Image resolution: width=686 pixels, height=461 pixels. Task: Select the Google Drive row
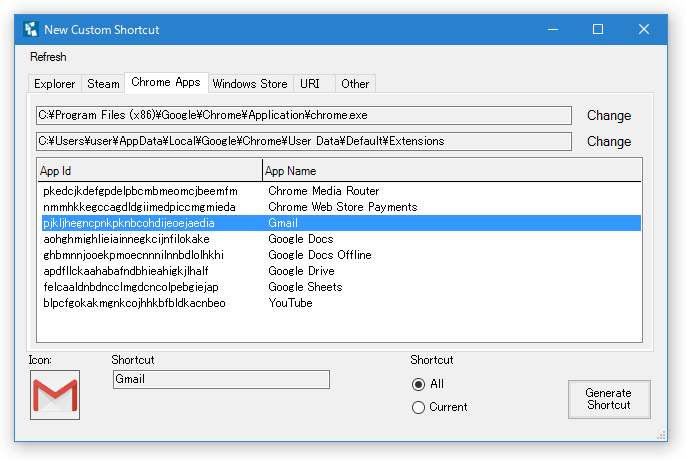[341, 271]
